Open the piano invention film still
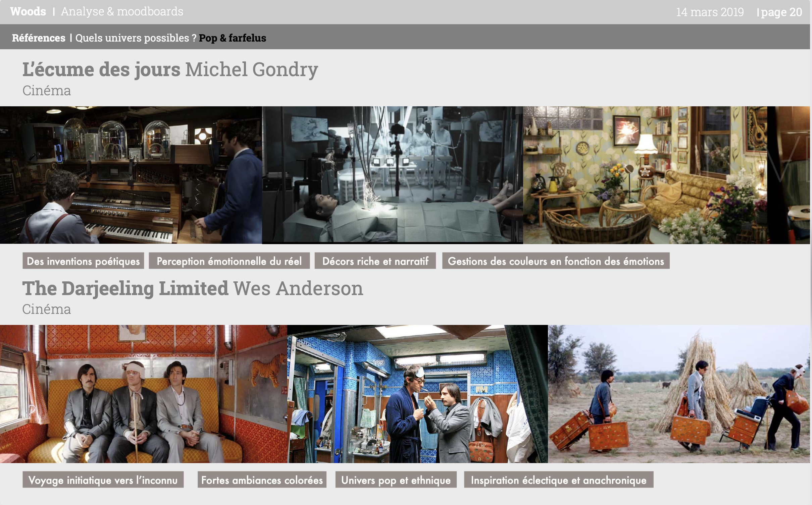 point(131,175)
